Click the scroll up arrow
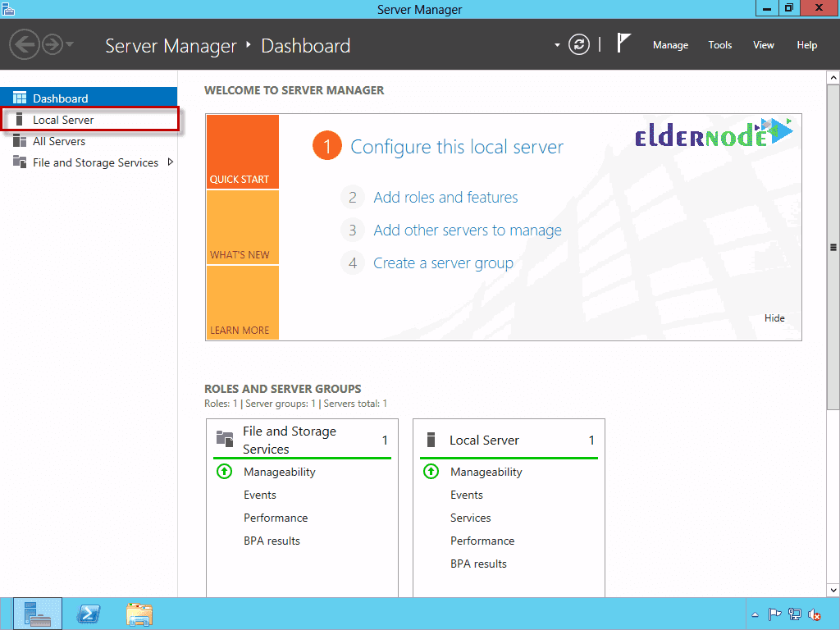The image size is (840, 630). [x=833, y=78]
